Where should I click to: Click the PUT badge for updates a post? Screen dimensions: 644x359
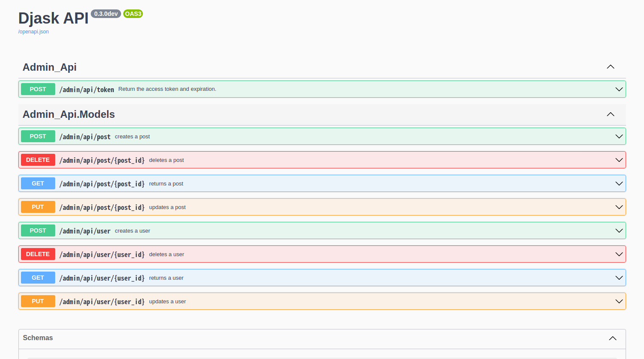point(38,207)
